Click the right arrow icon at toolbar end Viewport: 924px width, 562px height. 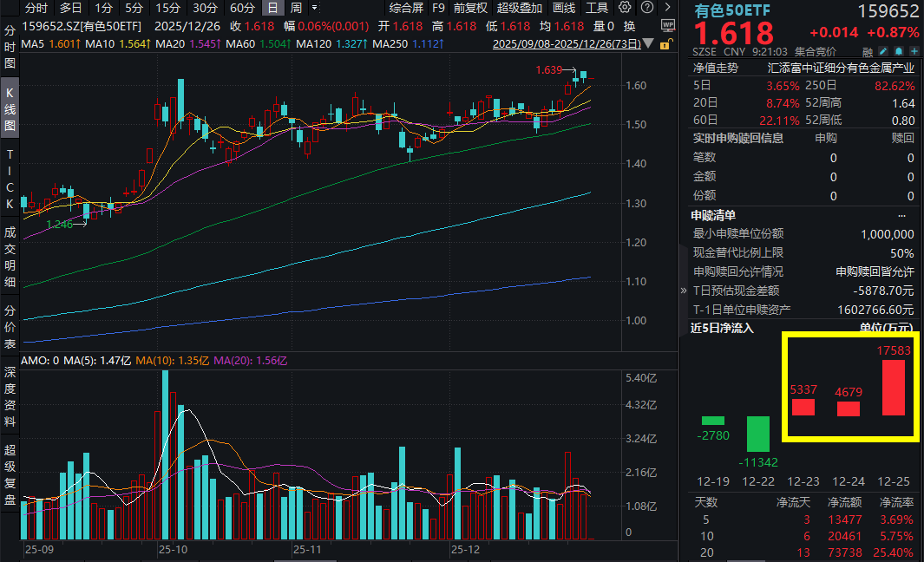tap(666, 7)
